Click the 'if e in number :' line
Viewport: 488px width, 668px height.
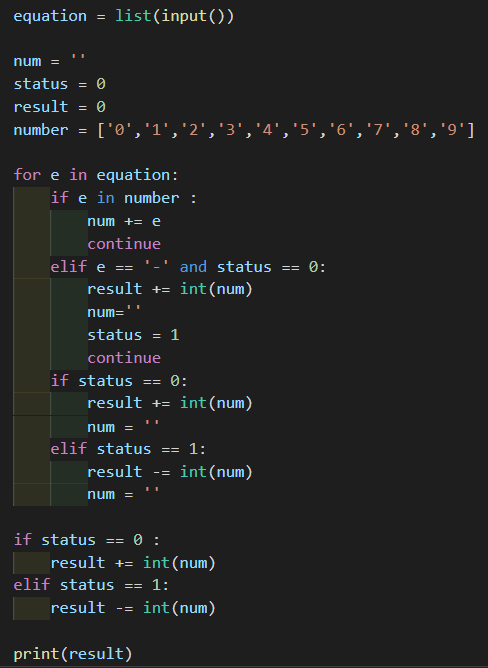(124, 198)
